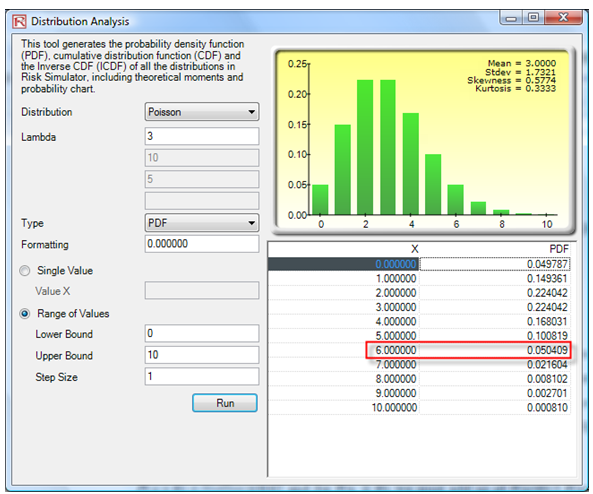Minimize the Distribution Analysis window
Screen dimensions: 593x494
[x=511, y=18]
